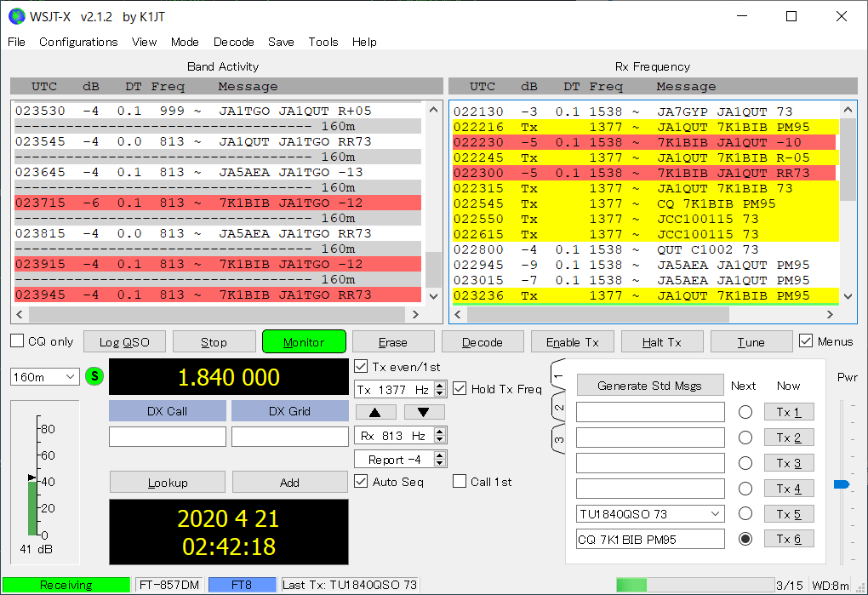
Task: Decrease Rx frequency with spinner down arrow
Action: click(x=440, y=440)
